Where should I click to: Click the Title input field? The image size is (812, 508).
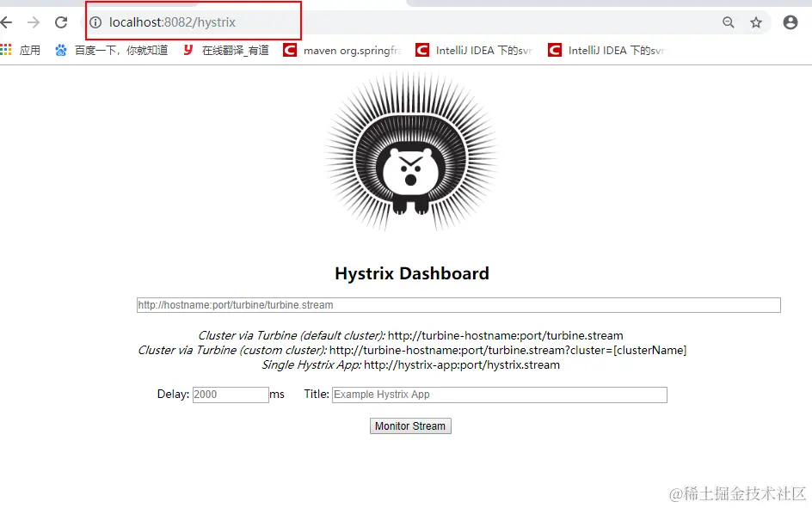(499, 395)
